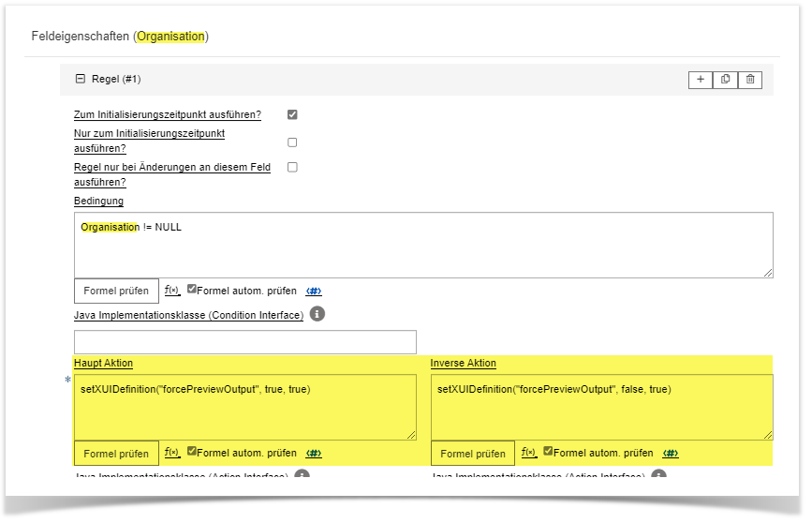This screenshot has height=523, width=812.
Task: Click the <#> placeholder icon under Bedingung
Action: [x=314, y=291]
